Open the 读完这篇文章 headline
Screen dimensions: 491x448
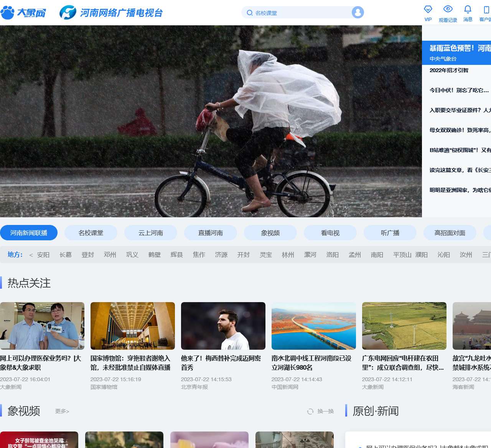point(460,170)
